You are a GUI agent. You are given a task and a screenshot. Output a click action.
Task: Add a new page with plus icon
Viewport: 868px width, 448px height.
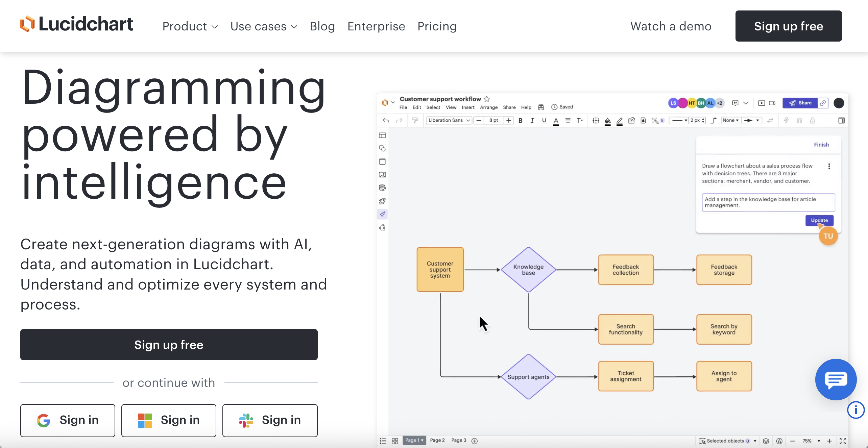[475, 441]
